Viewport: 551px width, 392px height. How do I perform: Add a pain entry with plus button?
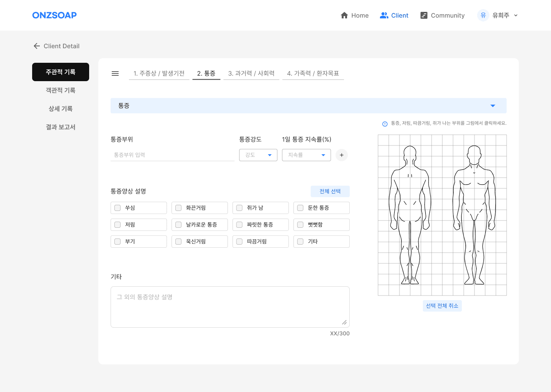click(x=342, y=155)
